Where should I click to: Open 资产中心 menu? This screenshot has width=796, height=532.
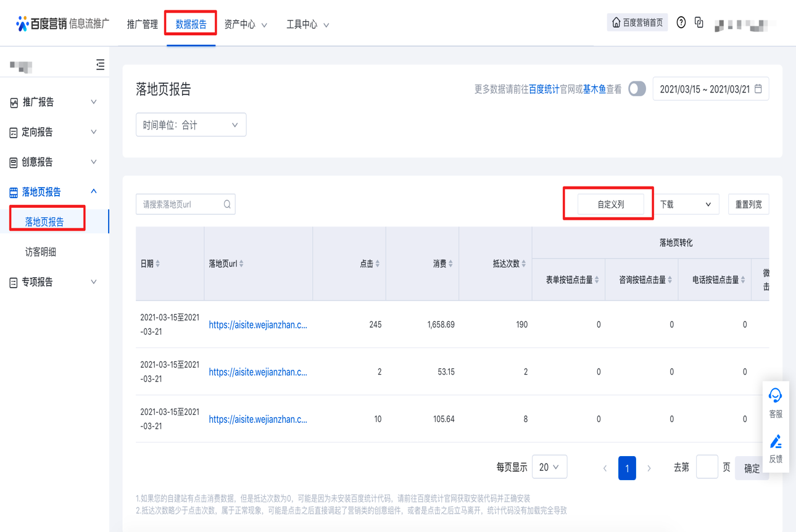tap(245, 25)
